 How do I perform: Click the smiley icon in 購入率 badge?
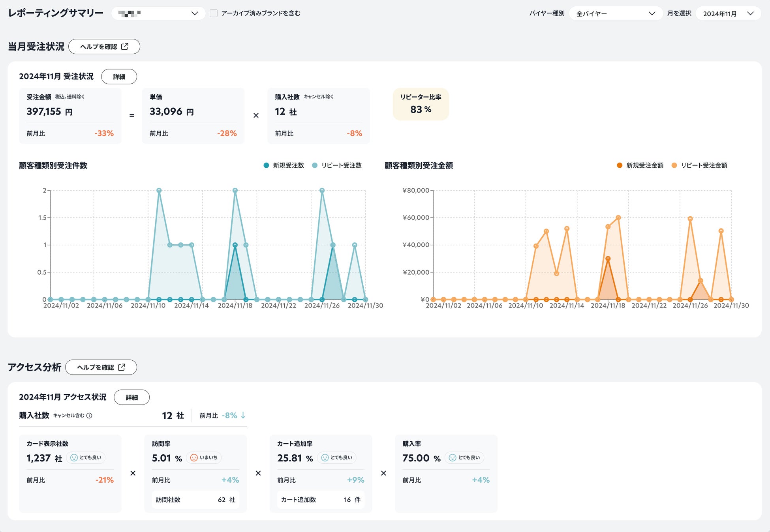tap(453, 458)
